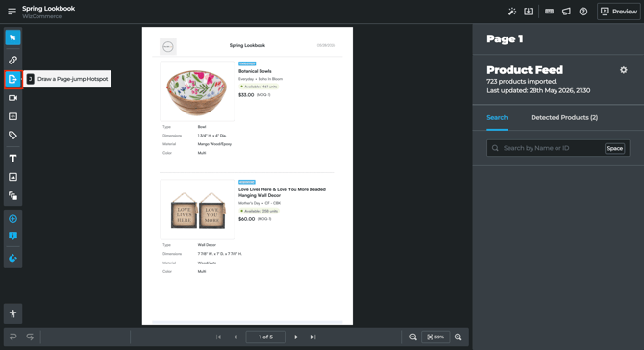The width and height of the screenshot is (644, 350).
Task: Select the iframe embed tool
Action: (x=12, y=116)
